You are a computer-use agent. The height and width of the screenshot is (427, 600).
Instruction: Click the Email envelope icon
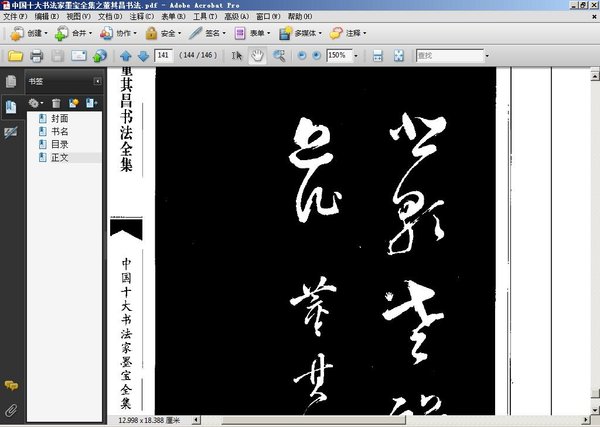click(79, 56)
